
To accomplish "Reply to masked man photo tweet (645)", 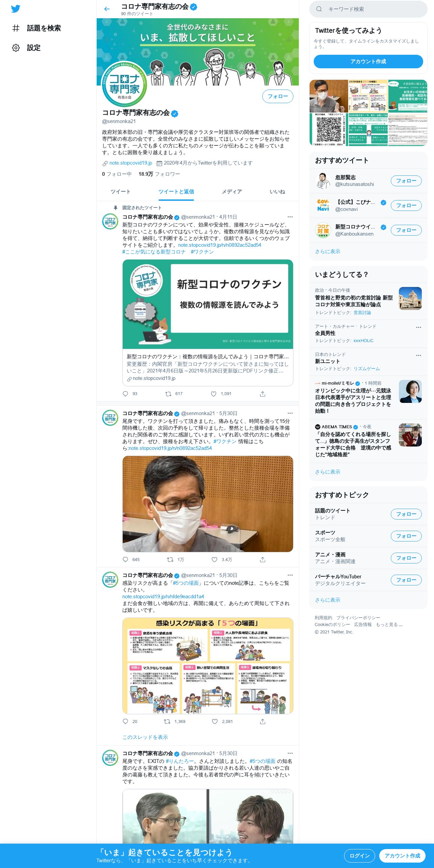I will pos(125,560).
